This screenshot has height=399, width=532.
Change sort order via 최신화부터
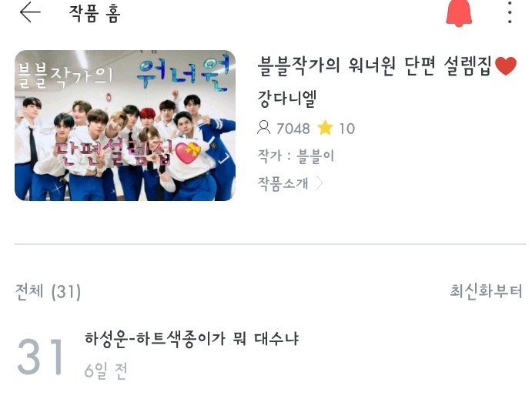[x=486, y=291]
